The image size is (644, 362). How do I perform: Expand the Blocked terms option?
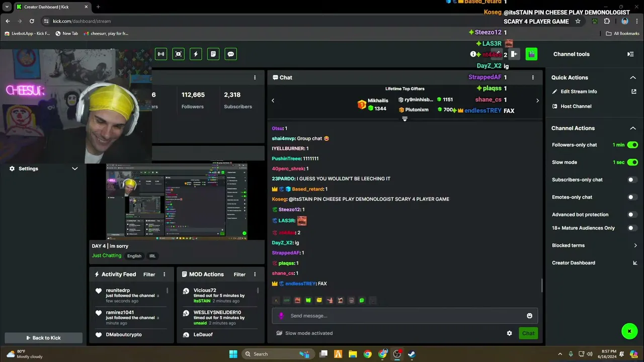click(635, 245)
